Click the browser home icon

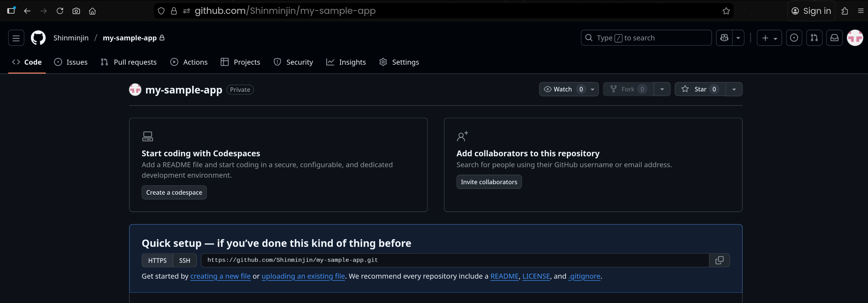(x=92, y=11)
